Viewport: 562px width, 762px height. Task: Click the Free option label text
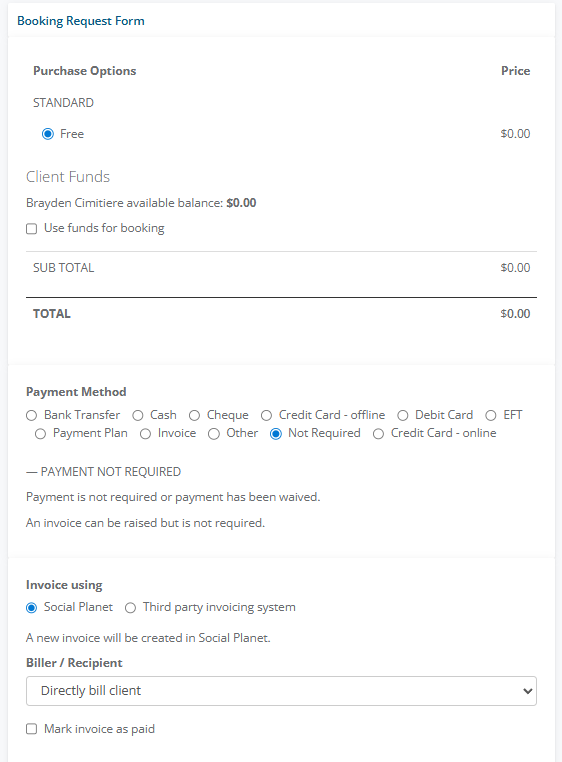(72, 134)
